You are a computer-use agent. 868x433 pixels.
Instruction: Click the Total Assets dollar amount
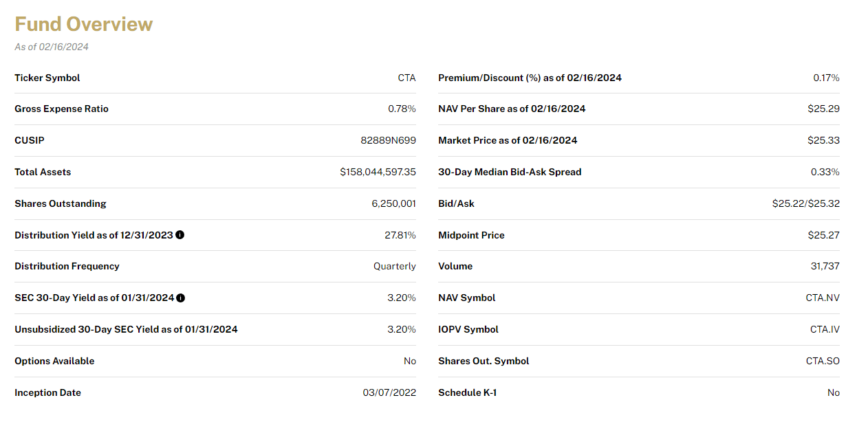(x=378, y=172)
